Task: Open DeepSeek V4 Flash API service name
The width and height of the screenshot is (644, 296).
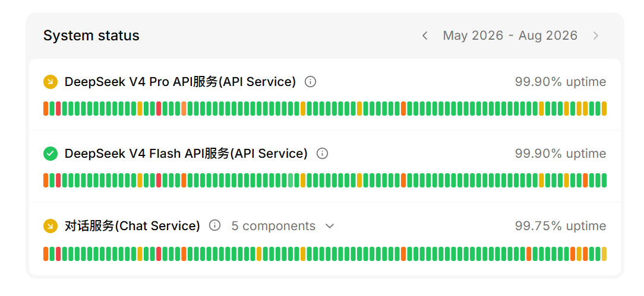Action: (x=186, y=154)
